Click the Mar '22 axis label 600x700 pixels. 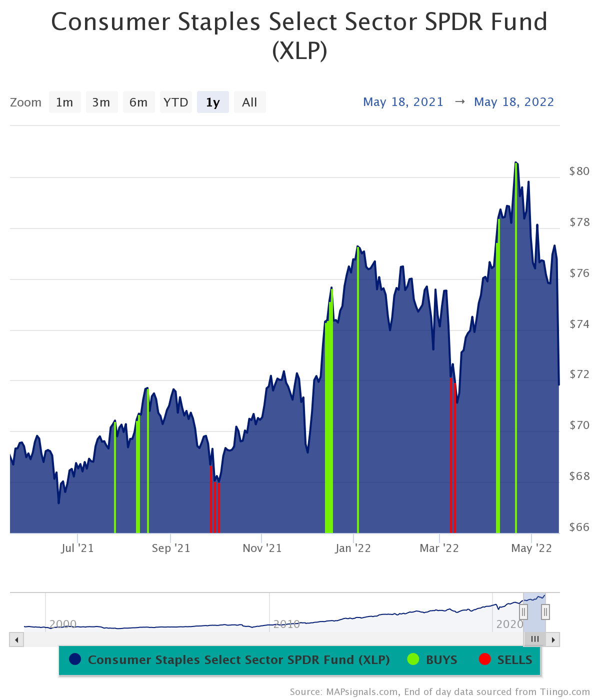[439, 548]
